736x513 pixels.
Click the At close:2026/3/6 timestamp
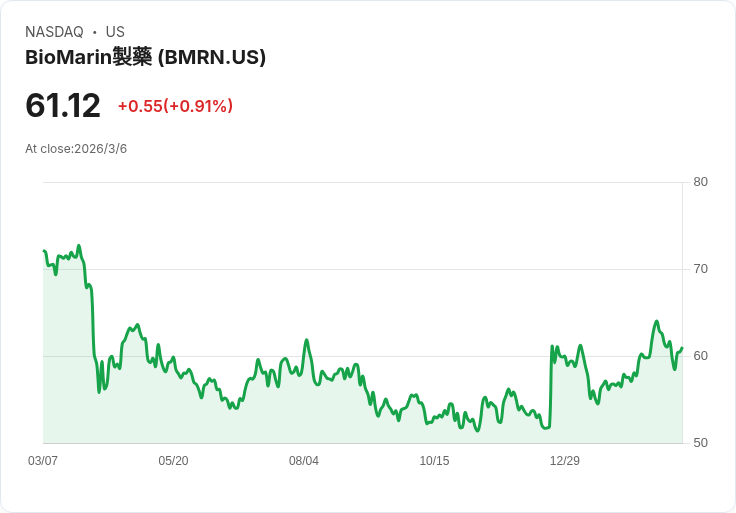(x=76, y=149)
